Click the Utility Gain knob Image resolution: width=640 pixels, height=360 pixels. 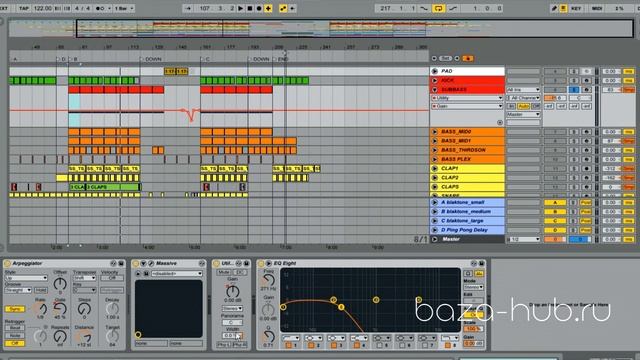coord(232,291)
